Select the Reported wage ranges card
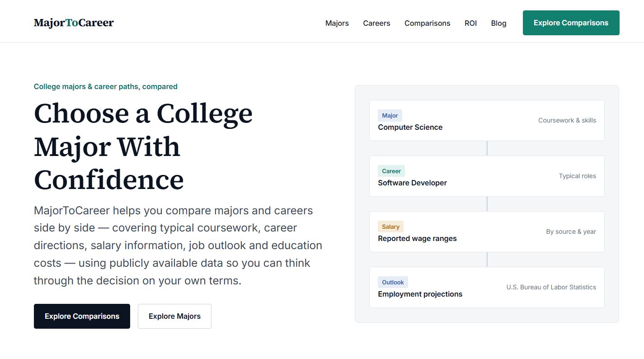 (487, 231)
